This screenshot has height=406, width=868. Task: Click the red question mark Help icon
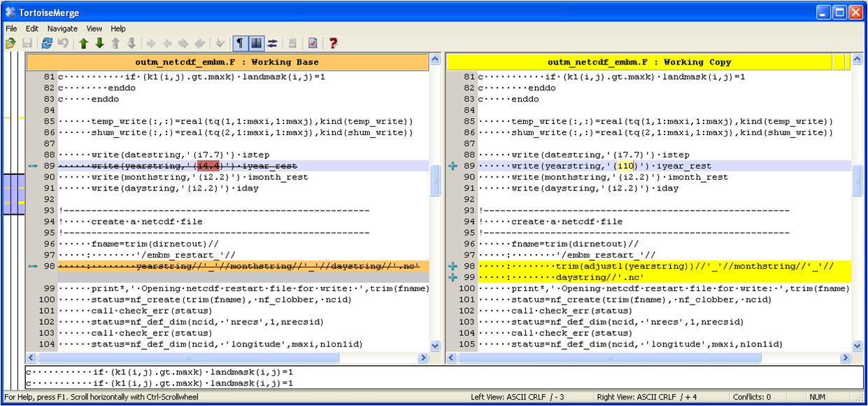[x=334, y=43]
